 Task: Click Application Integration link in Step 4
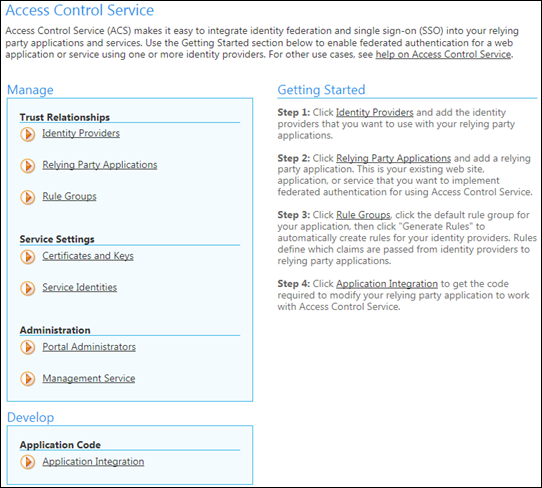pyautogui.click(x=387, y=284)
